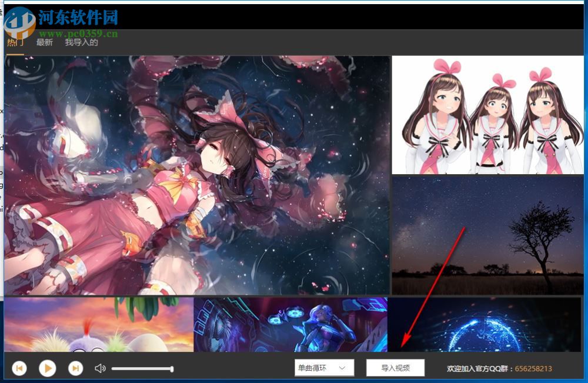Pick the glowing blue globe wallpaper
Image resolution: width=588 pixels, height=383 pixels.
coord(485,325)
